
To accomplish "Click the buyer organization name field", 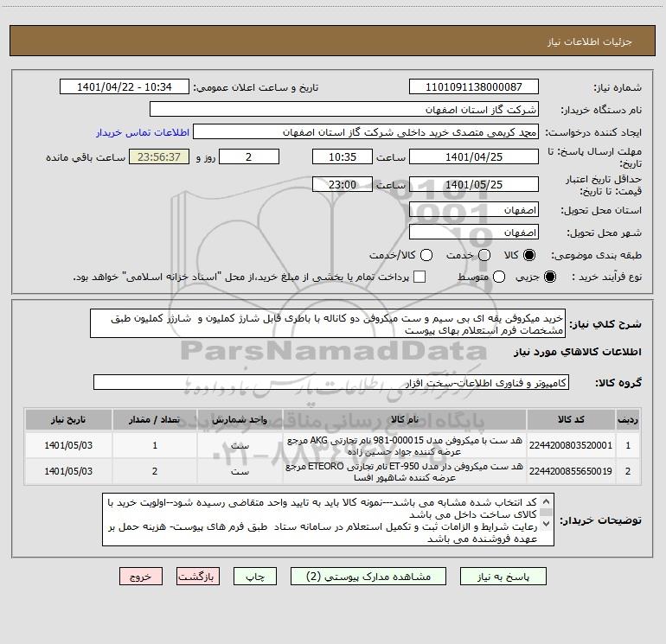I will 344,109.
